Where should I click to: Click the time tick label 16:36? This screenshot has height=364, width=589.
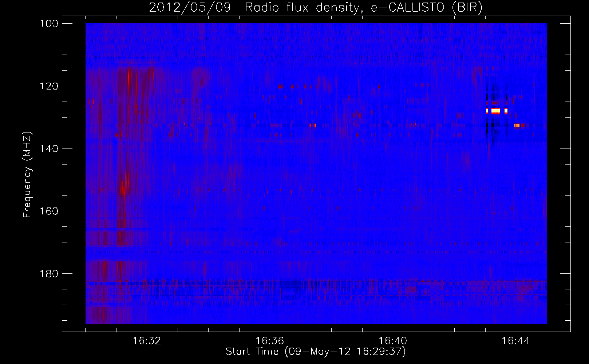(x=270, y=341)
